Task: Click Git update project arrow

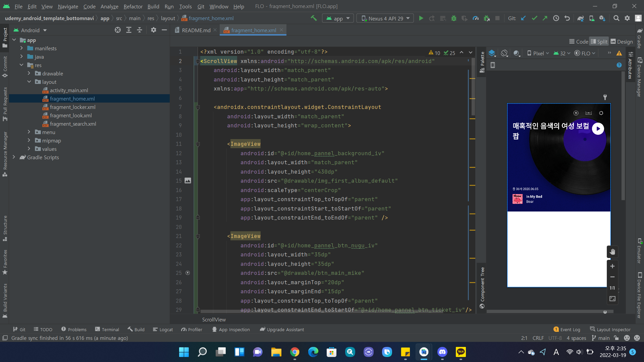Action: pos(523,18)
